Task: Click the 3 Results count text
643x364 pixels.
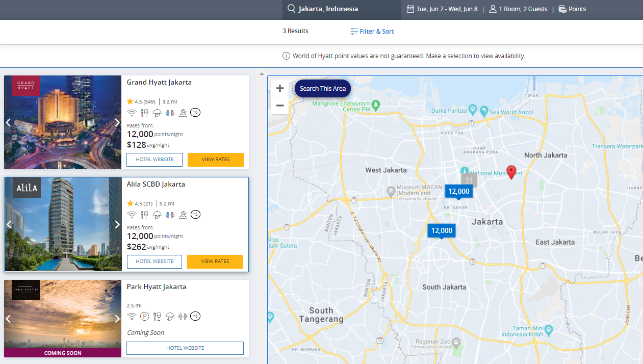Action: (295, 31)
